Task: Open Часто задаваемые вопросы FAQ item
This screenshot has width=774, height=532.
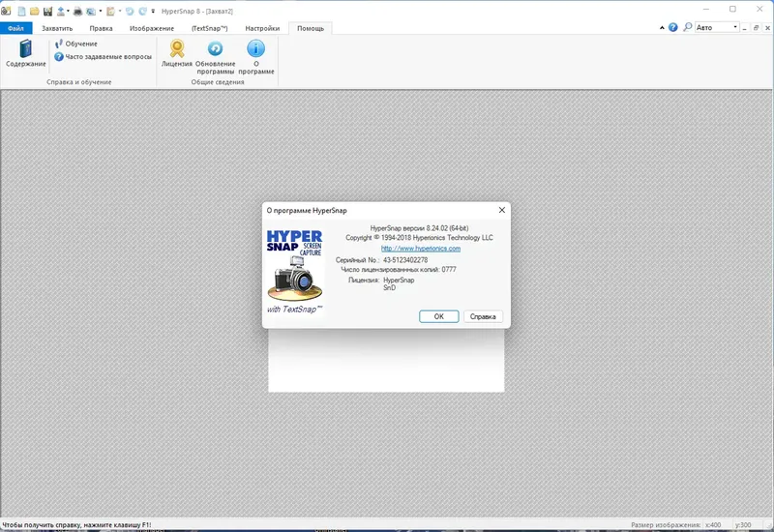Action: coord(103,57)
